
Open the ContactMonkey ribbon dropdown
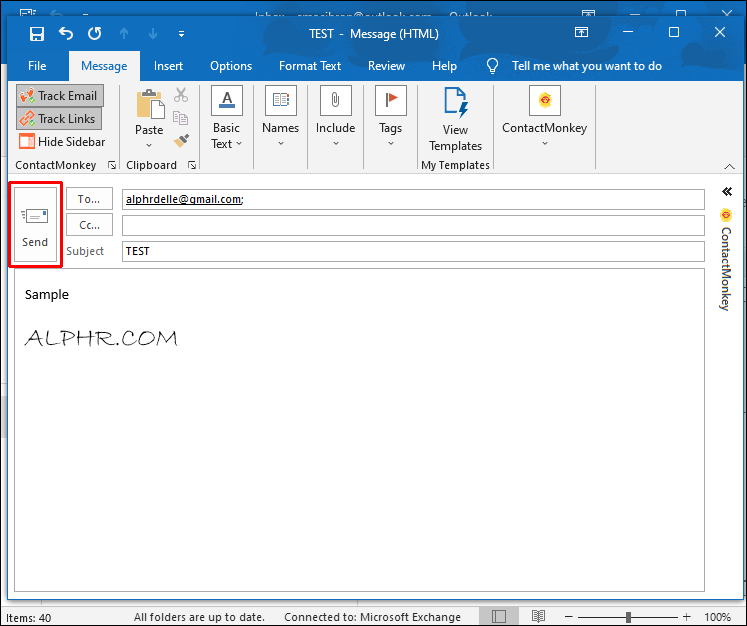coord(545,117)
